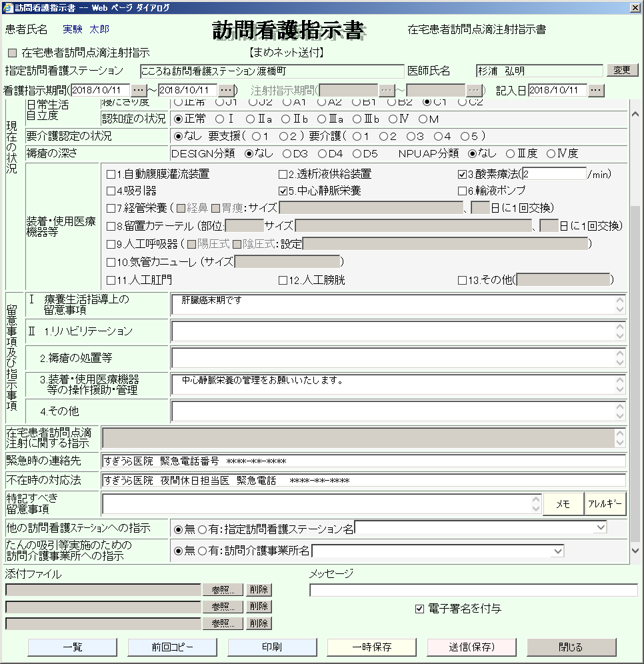This screenshot has width=644, height=664.
Task: Check 13.その他 equipment checkbox
Action: coord(463,281)
